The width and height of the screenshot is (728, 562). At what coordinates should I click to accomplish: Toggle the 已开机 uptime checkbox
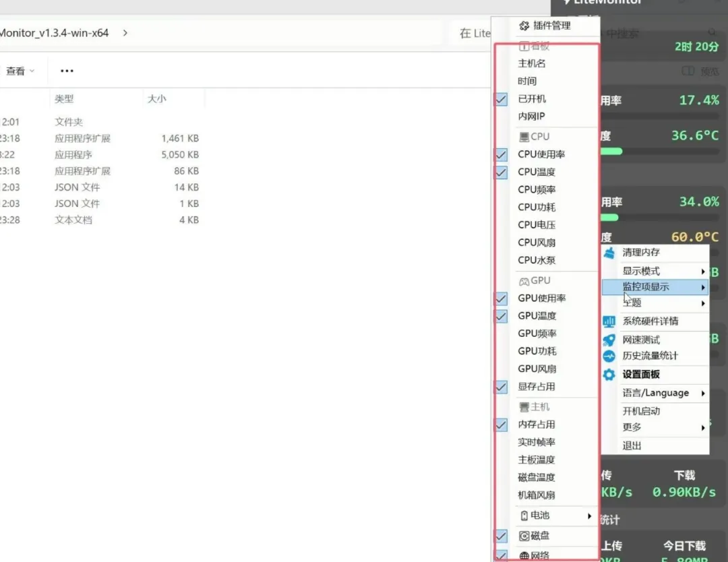[500, 99]
